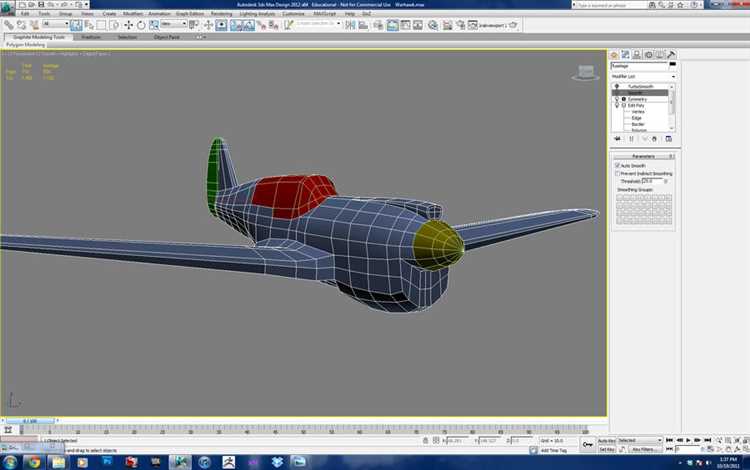Click Zoom Extents viewport navigation icon
The image size is (750, 470).
737,440
